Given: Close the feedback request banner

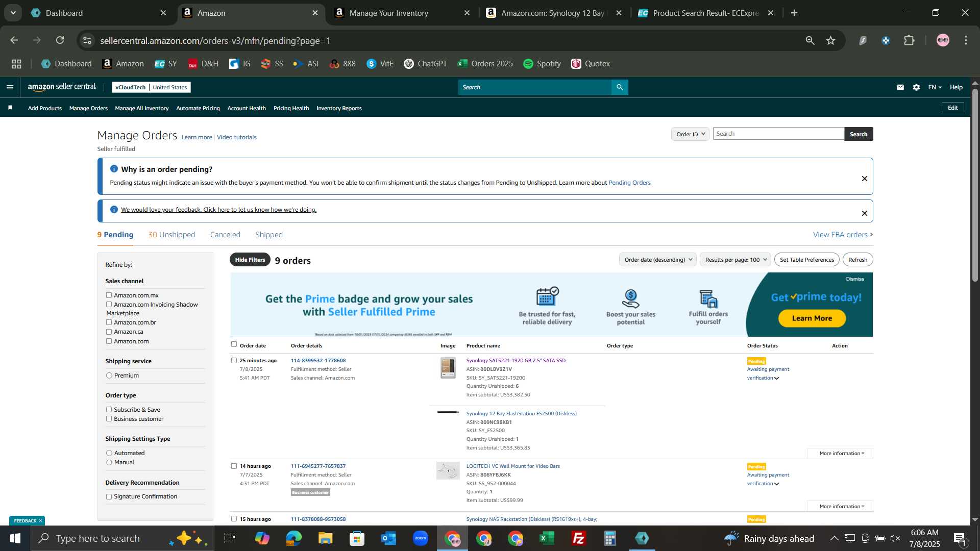Looking at the screenshot, I should click(864, 213).
